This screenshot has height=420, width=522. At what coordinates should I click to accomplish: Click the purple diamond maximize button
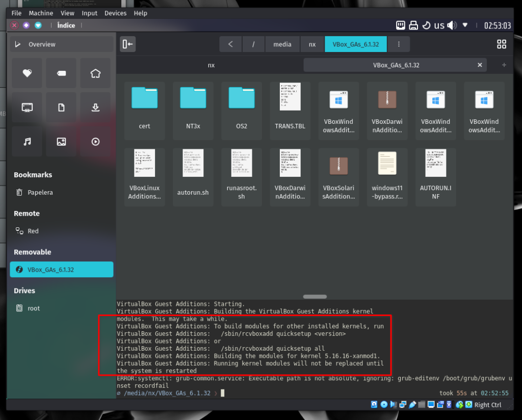[27, 25]
